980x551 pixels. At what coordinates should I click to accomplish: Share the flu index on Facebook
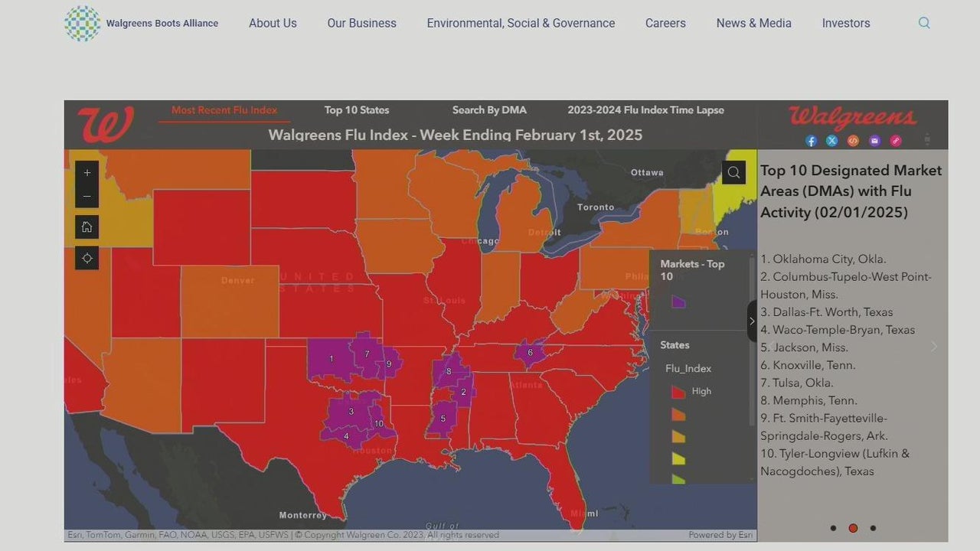pyautogui.click(x=811, y=141)
